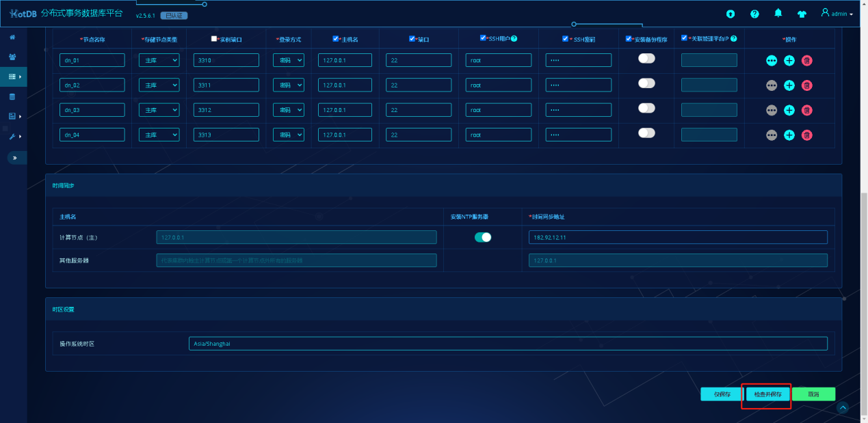Open the login method dropdown for dn_02
This screenshot has height=423, width=868.
tap(289, 85)
